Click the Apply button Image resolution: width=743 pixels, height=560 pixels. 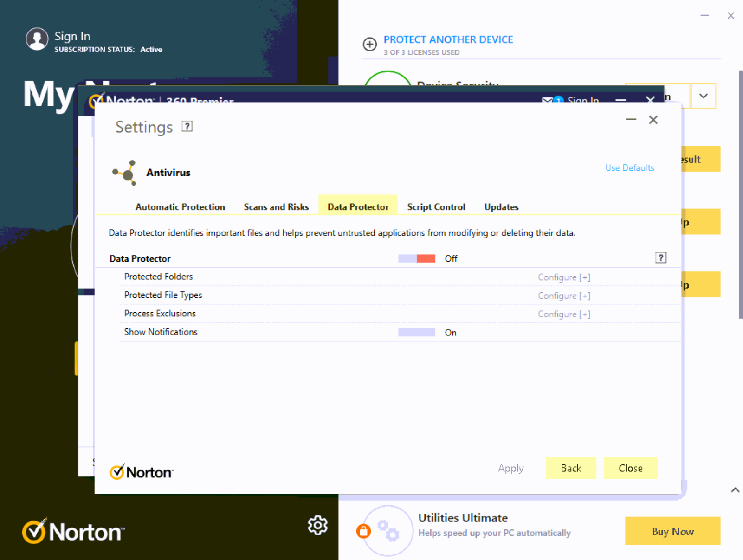pos(511,468)
